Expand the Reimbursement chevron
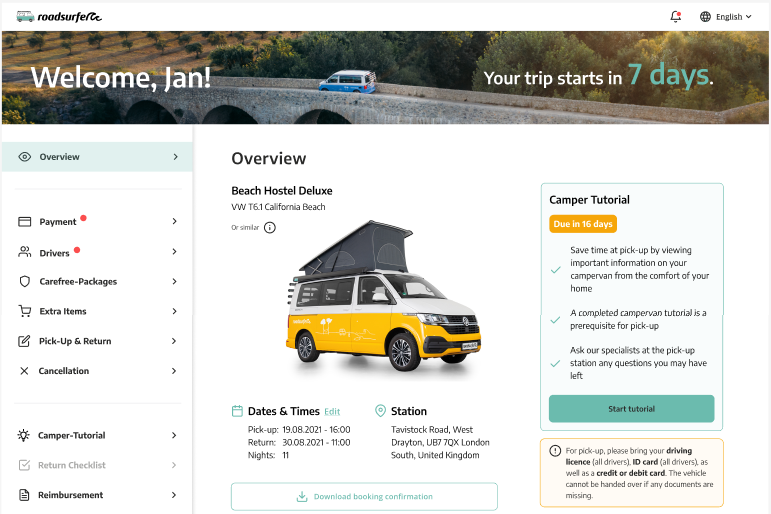The height and width of the screenshot is (514, 771). [174, 495]
